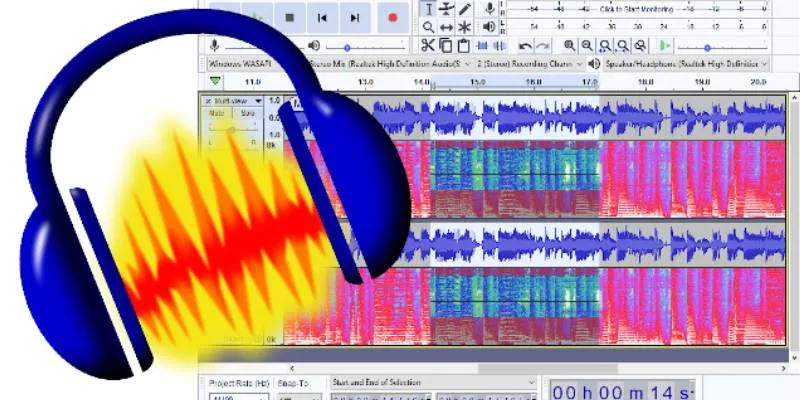
Task: Open the Snap-To dropdown
Action: click(x=299, y=396)
